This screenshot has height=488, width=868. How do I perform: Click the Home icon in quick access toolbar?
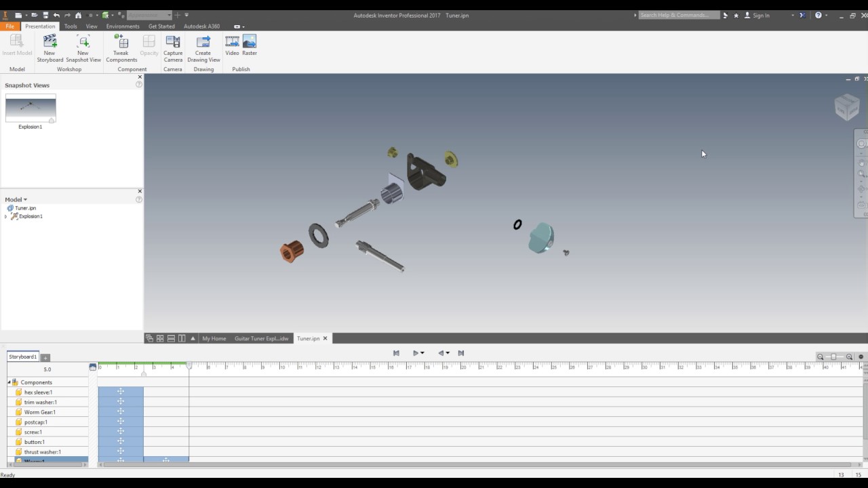click(x=78, y=15)
